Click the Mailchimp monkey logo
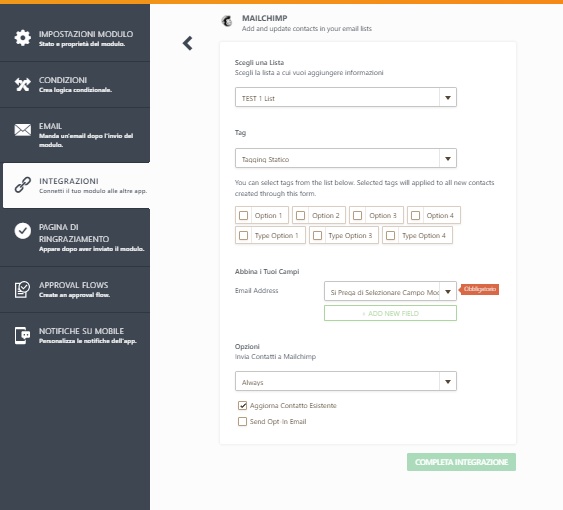Screen dimensions: 563x510 pyautogui.click(x=227, y=21)
